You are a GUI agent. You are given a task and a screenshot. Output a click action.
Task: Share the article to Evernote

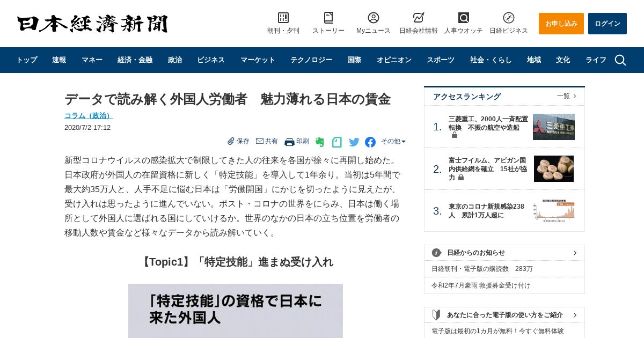click(x=320, y=142)
